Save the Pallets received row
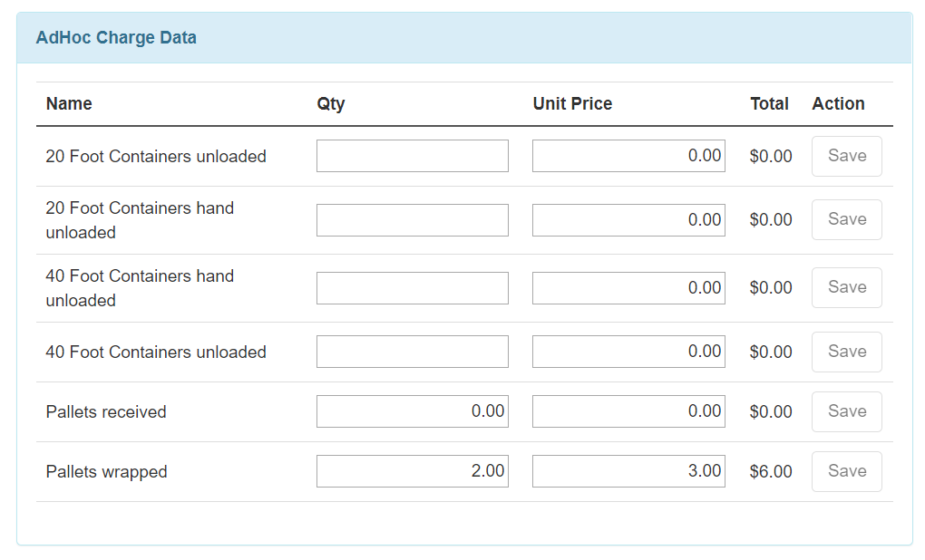The width and height of the screenshot is (925, 560). click(x=845, y=411)
